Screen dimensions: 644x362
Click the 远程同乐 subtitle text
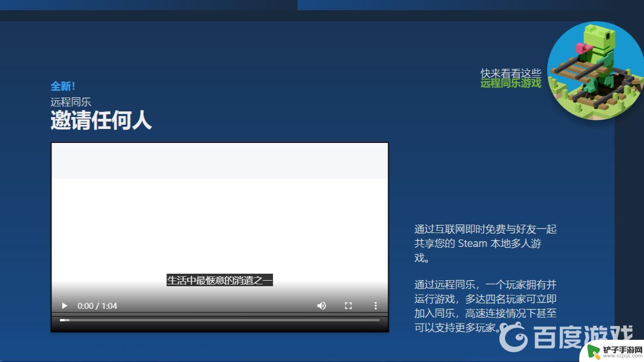(71, 102)
